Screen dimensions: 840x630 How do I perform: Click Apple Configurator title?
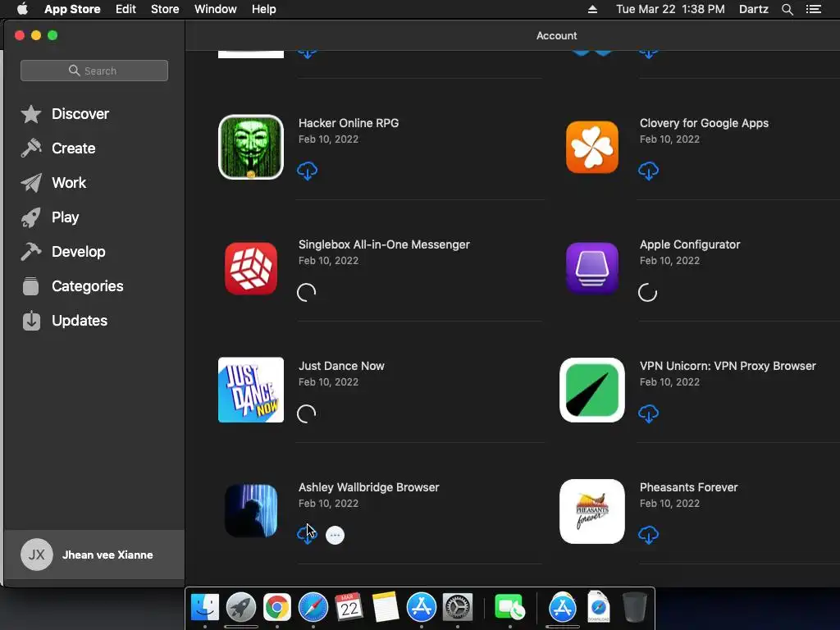[690, 244]
